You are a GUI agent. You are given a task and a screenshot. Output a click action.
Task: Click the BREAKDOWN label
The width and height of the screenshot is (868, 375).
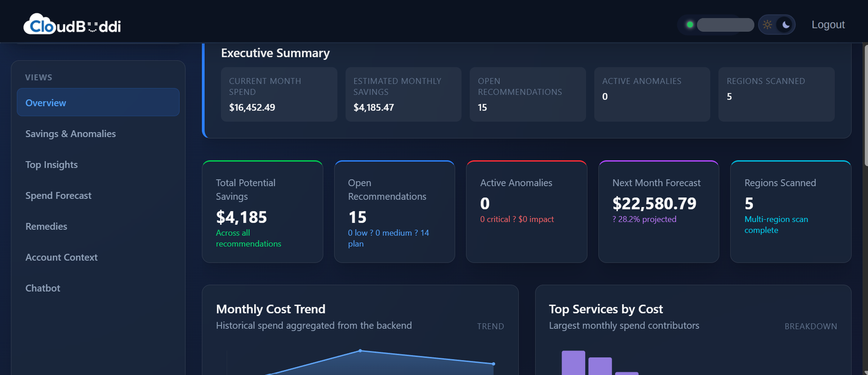coord(810,326)
